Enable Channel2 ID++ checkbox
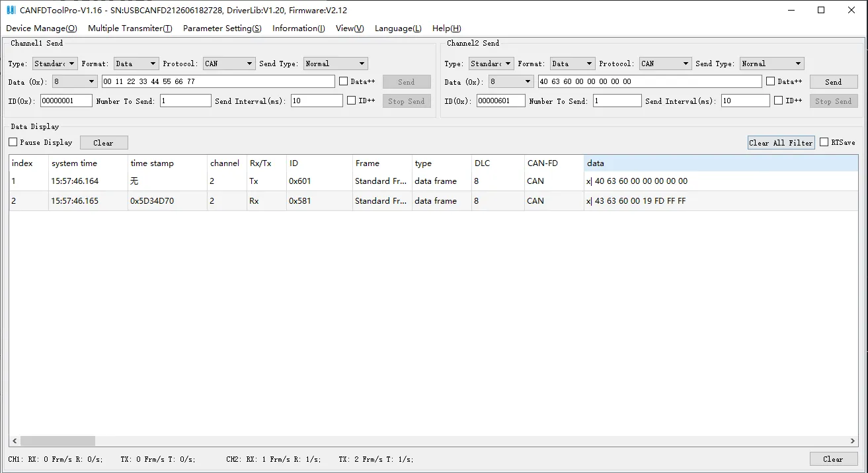 click(x=778, y=101)
